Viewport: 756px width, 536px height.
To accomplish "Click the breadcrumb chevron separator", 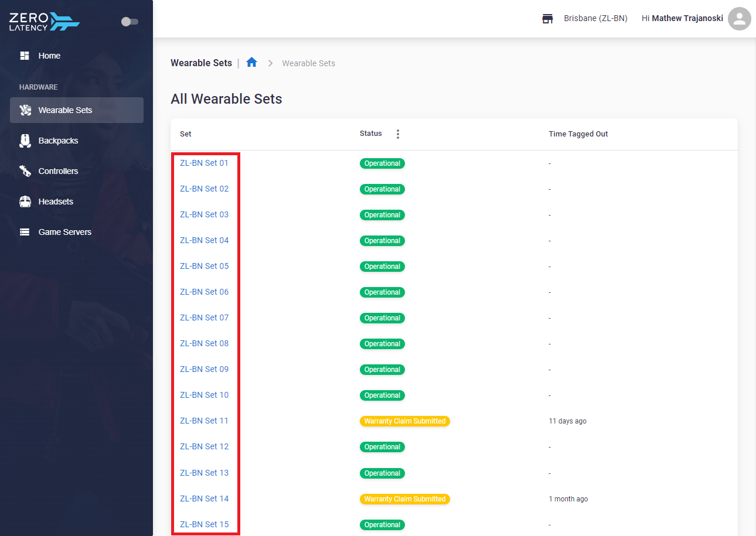I will tap(270, 63).
